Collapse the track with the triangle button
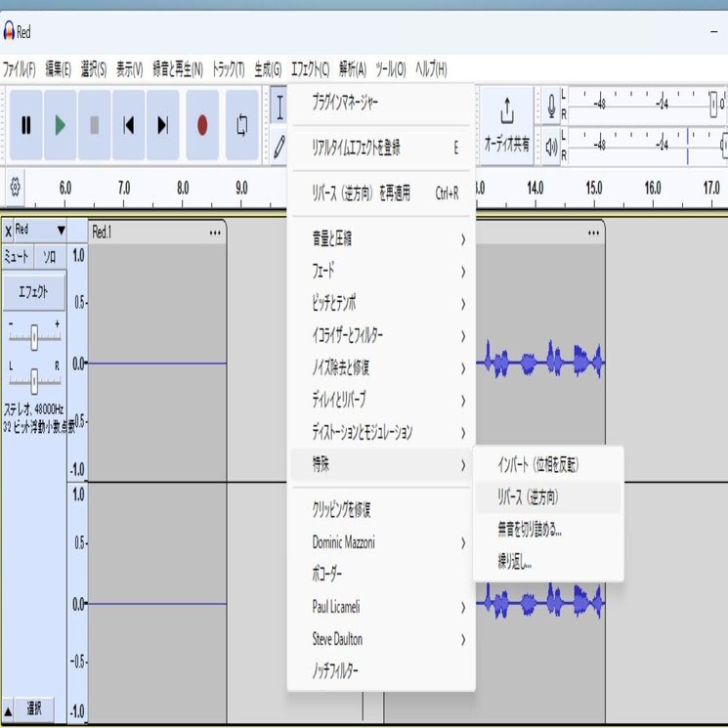Viewport: 728px width, 728px height. [x=8, y=710]
